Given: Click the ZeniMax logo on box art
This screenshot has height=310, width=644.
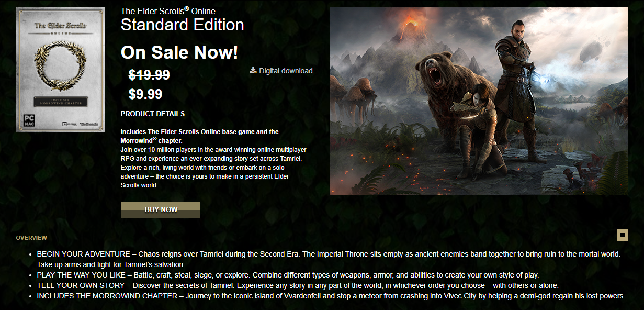Looking at the screenshot, I should click(69, 124).
